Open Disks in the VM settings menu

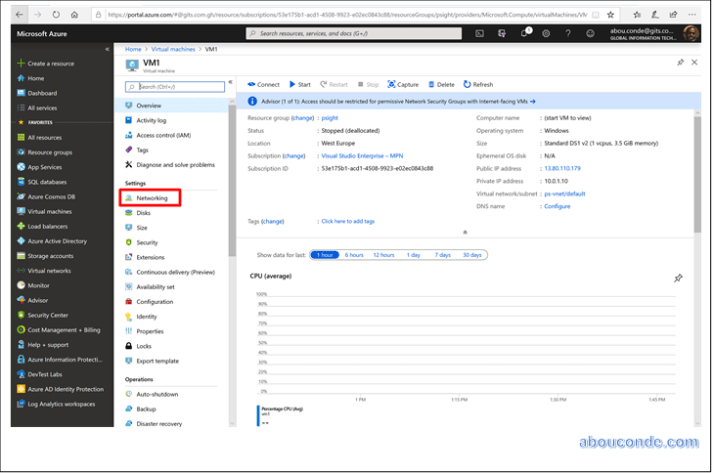click(144, 213)
